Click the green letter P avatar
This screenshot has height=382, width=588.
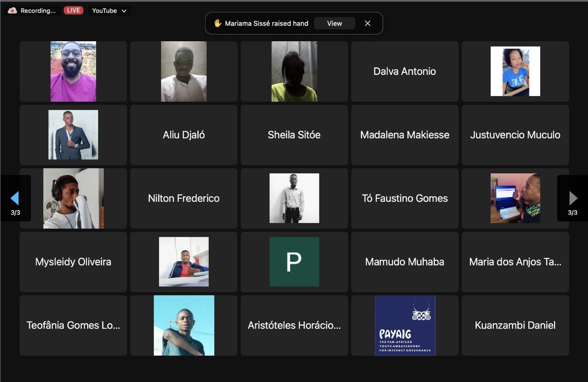pos(294,262)
